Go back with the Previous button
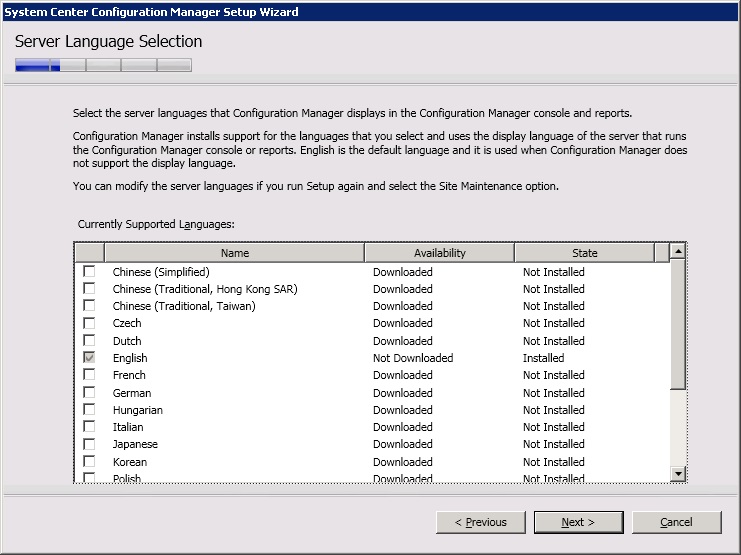Viewport: 741px width, 555px height. (480, 522)
